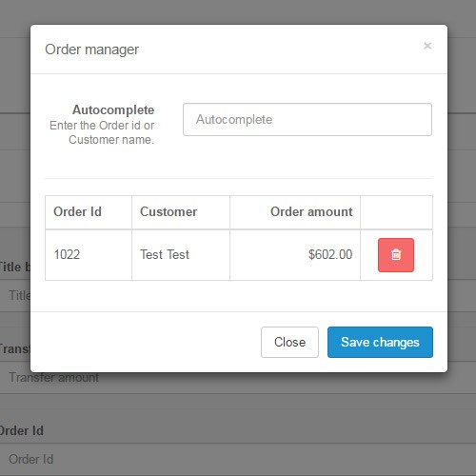Click the Close button in dialog footer
The image size is (476, 476).
pos(289,342)
